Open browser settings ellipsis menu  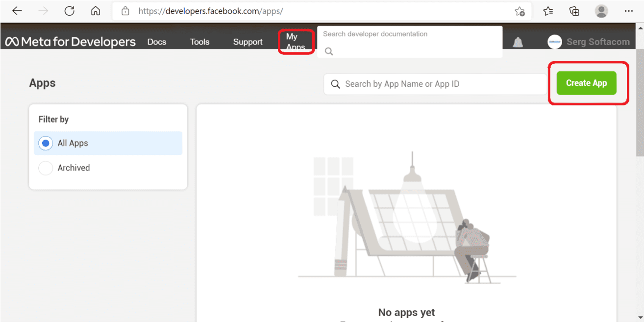[x=629, y=11]
